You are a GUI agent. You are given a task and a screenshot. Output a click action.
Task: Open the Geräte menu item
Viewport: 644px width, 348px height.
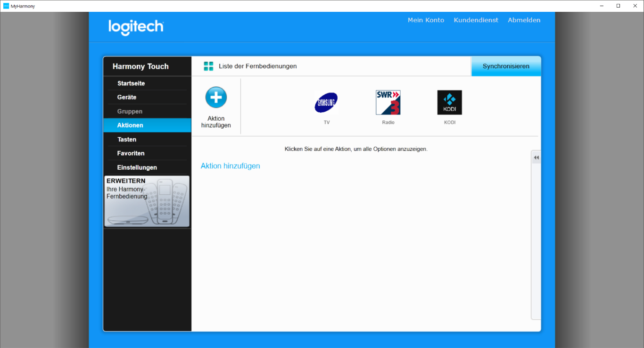click(147, 97)
